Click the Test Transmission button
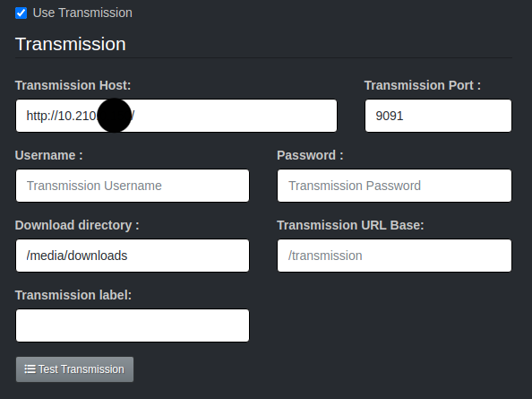Viewport: 532px width, 399px height. click(74, 369)
